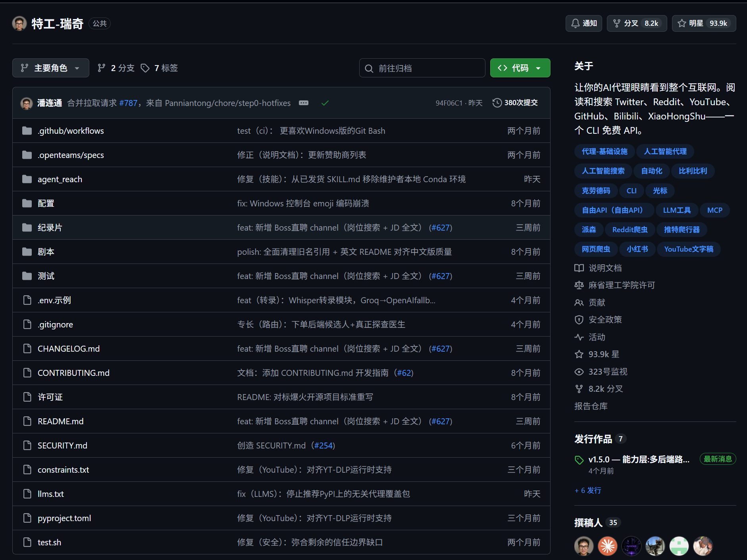Click file icon for .env.示例
The height and width of the screenshot is (560, 747).
(27, 300)
